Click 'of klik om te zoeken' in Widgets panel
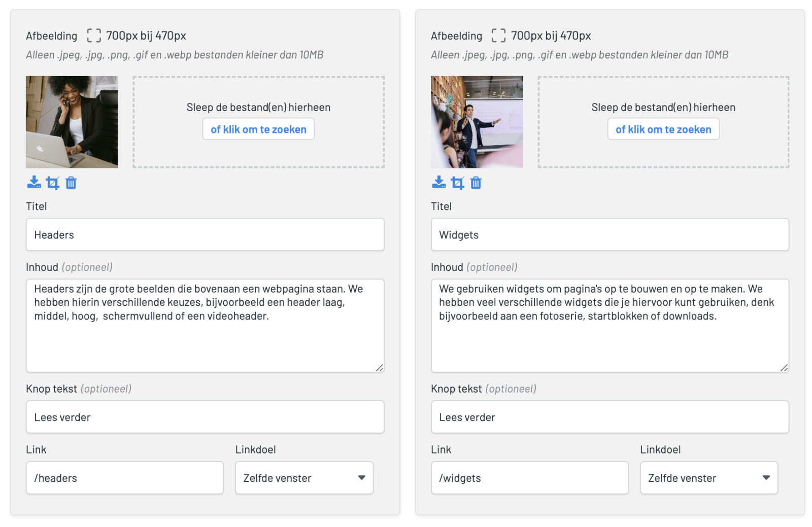 coord(663,129)
